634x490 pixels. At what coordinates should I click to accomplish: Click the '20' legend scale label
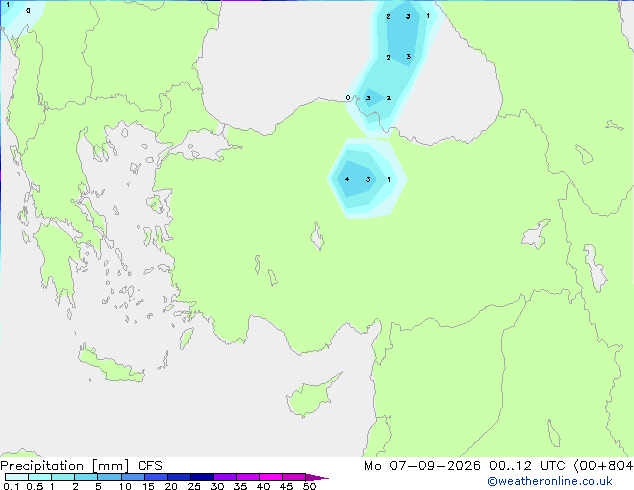point(171,486)
